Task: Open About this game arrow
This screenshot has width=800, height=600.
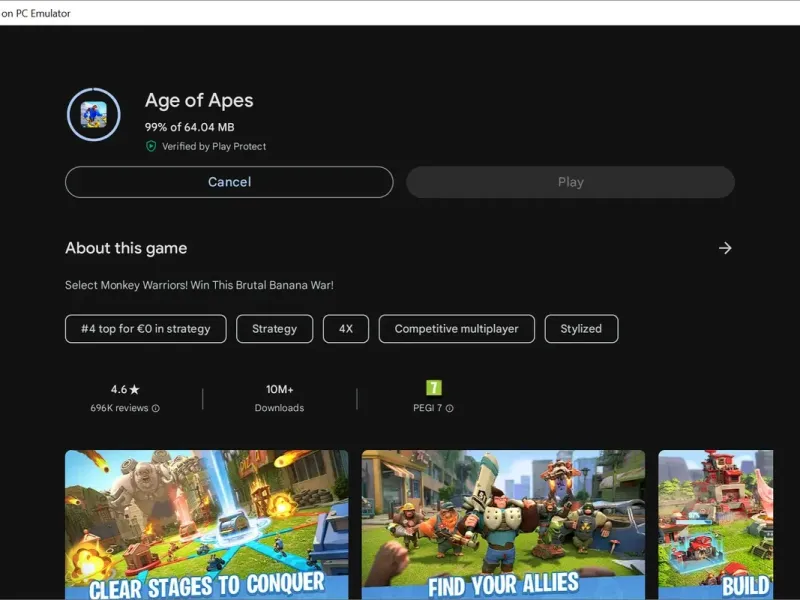Action: 725,248
